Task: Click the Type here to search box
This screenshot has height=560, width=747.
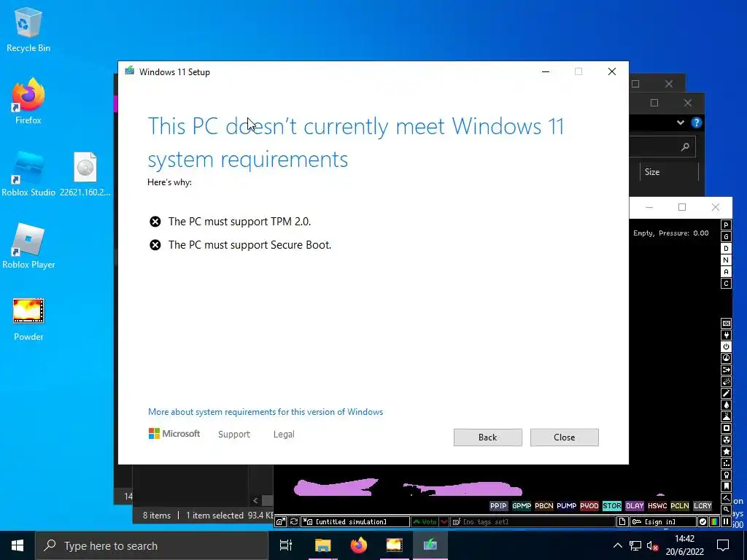Action: coord(152,545)
